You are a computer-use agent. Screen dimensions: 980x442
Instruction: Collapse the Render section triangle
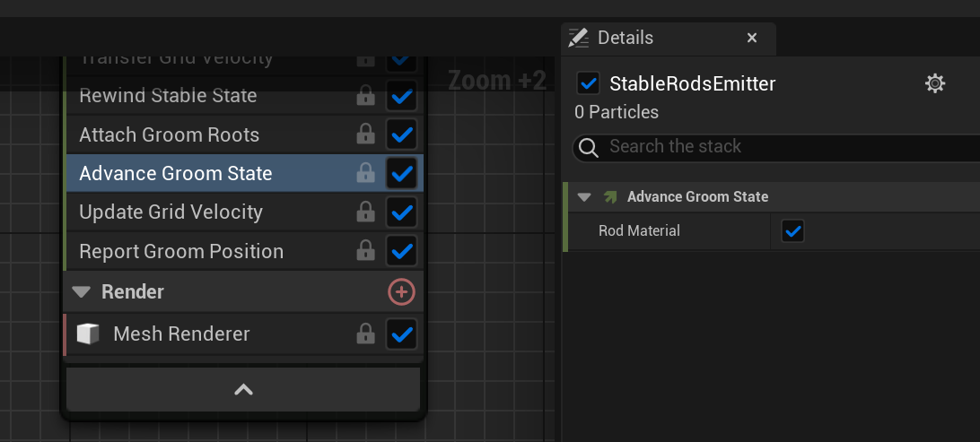[82, 292]
